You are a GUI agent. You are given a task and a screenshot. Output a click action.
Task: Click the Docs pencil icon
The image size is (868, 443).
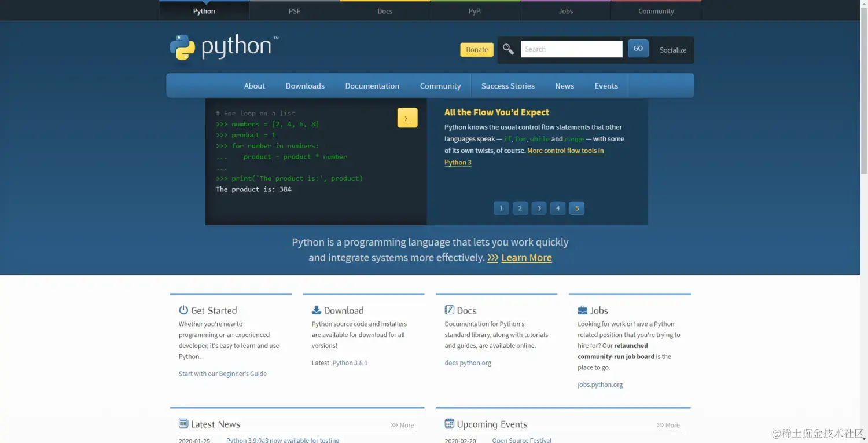coord(450,310)
